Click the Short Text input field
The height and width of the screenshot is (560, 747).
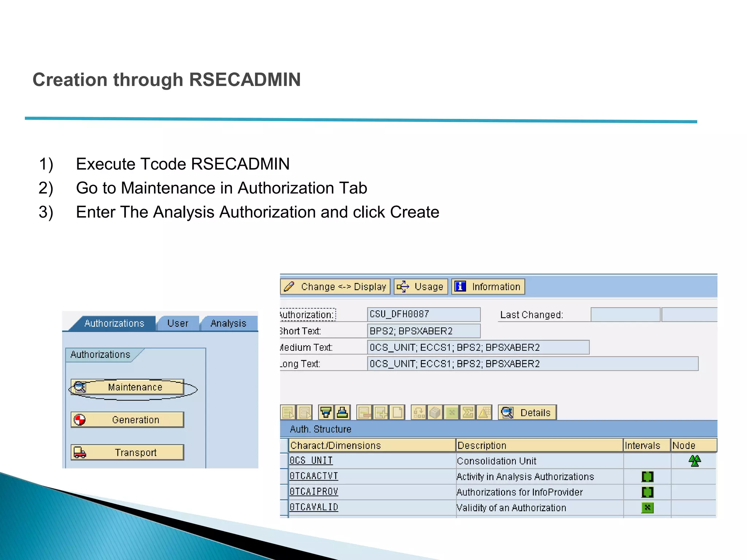click(424, 331)
